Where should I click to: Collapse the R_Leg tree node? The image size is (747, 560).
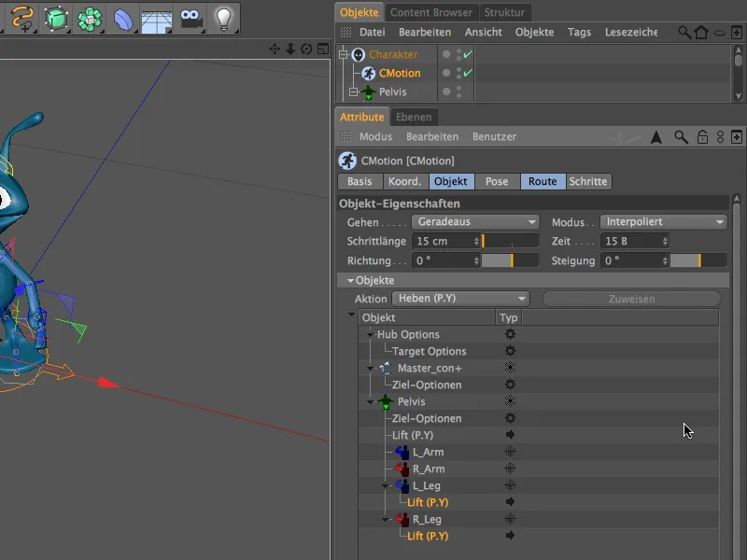pyautogui.click(x=386, y=520)
